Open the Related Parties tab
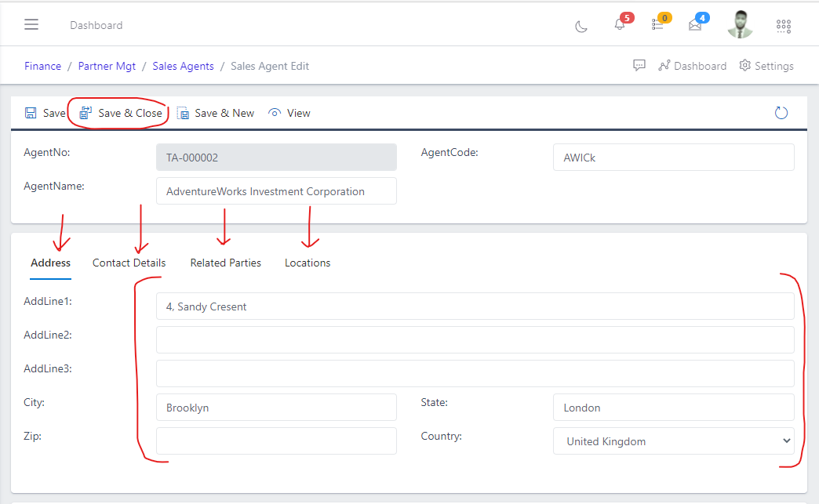This screenshot has width=819, height=504. [x=225, y=263]
